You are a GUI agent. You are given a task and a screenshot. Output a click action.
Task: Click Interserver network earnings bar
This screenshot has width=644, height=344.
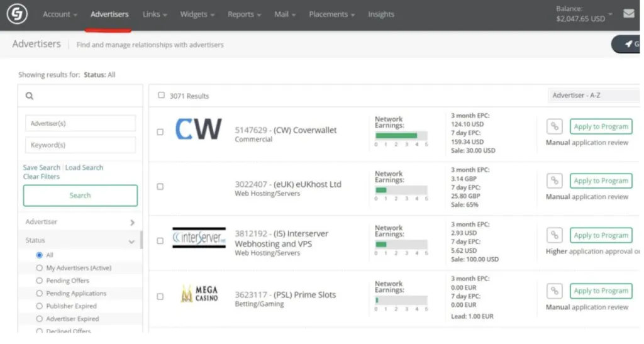pos(401,244)
